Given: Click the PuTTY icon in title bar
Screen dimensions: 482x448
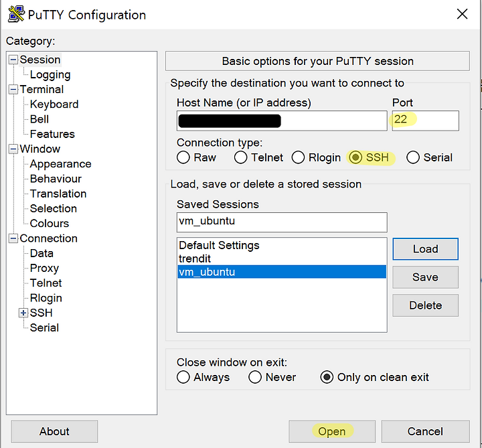Looking at the screenshot, I should 16,14.
